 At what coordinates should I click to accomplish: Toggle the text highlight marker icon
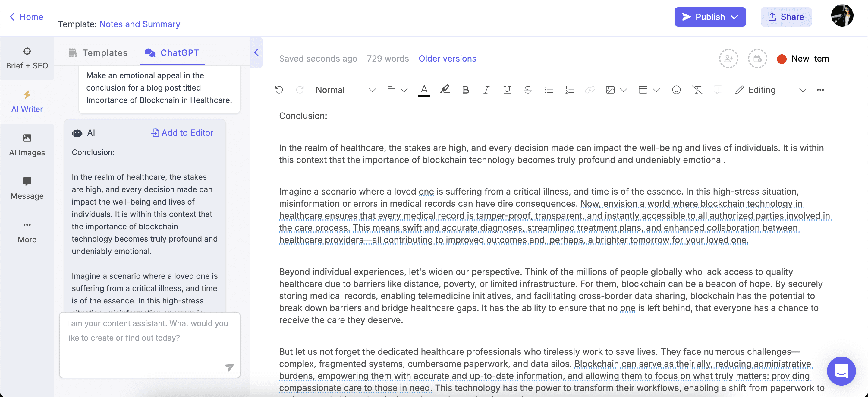pos(445,89)
